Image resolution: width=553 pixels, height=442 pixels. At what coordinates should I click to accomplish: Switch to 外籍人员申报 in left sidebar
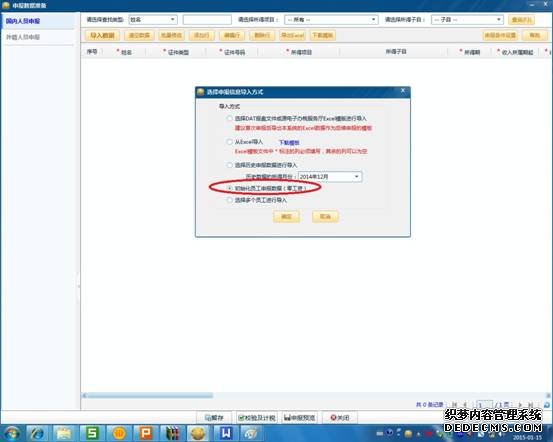coord(23,37)
